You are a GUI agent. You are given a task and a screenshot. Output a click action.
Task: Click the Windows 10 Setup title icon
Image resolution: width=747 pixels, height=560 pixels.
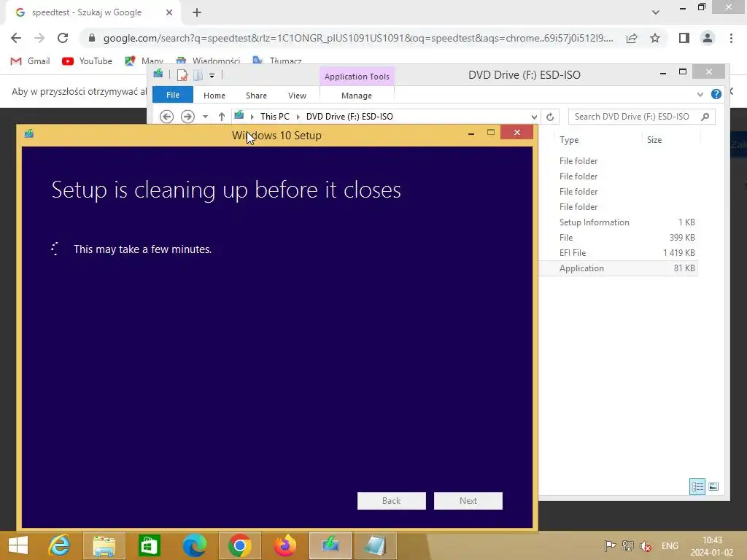click(x=29, y=134)
